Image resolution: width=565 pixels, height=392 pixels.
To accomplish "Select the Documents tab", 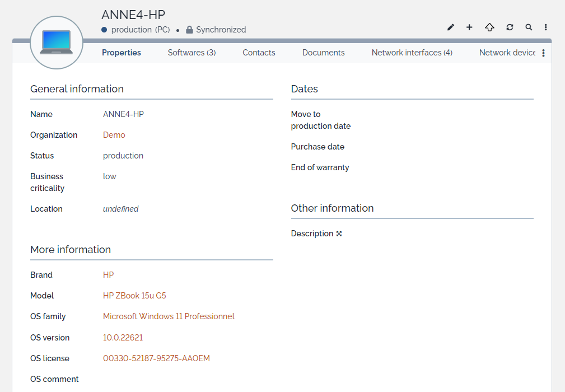I will pos(323,53).
